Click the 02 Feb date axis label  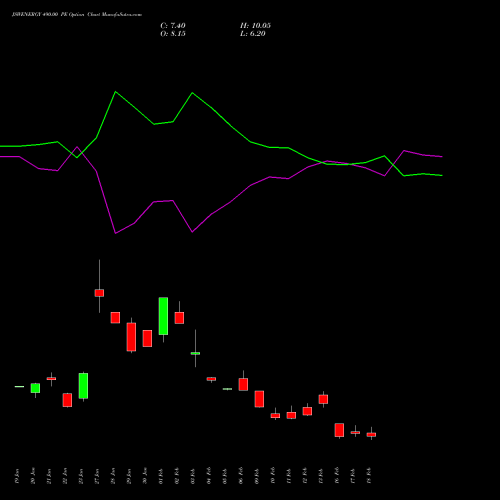click(177, 476)
